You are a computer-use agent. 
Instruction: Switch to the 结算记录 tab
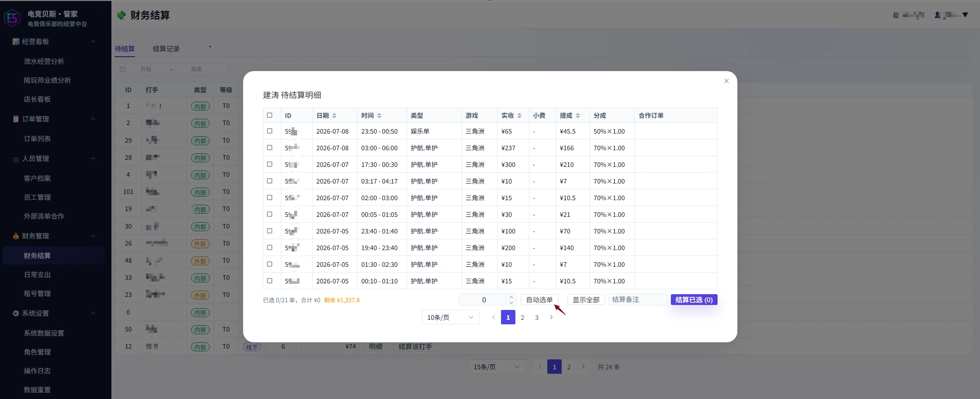point(166,49)
